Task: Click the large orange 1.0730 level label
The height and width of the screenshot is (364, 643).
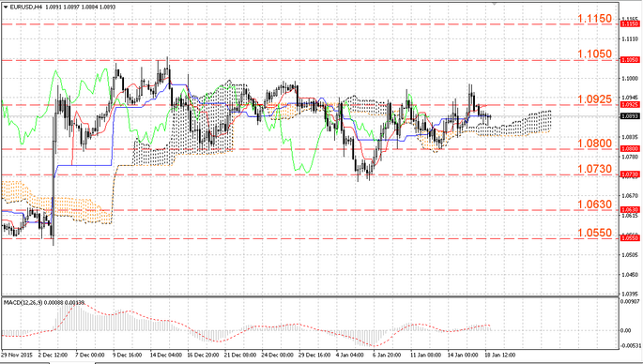Action: click(x=594, y=169)
